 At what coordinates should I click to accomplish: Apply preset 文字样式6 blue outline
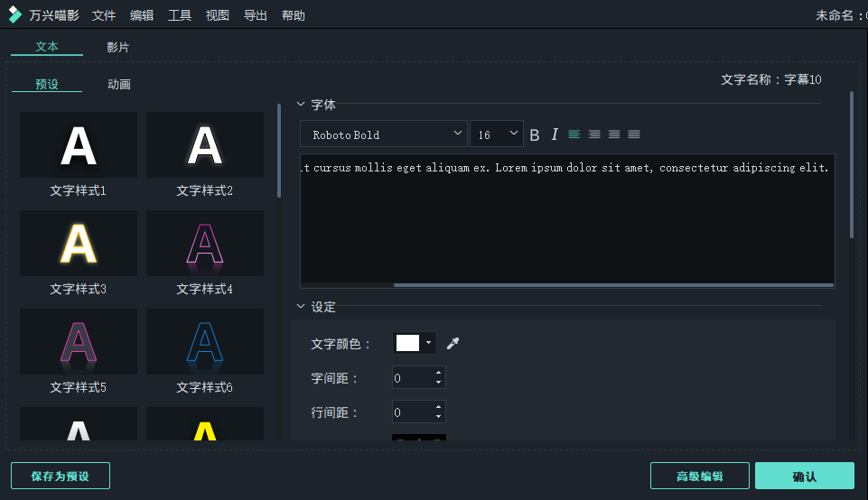click(x=205, y=341)
